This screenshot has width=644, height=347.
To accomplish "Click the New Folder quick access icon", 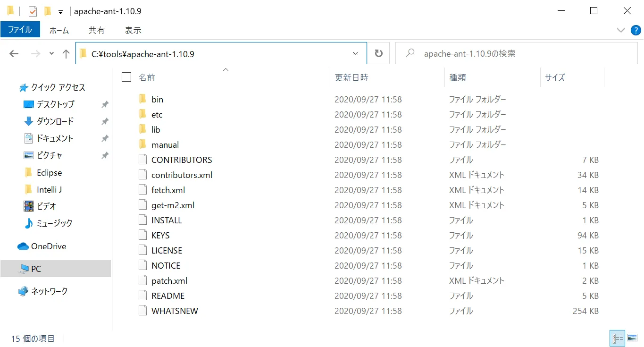I will pos(48,11).
